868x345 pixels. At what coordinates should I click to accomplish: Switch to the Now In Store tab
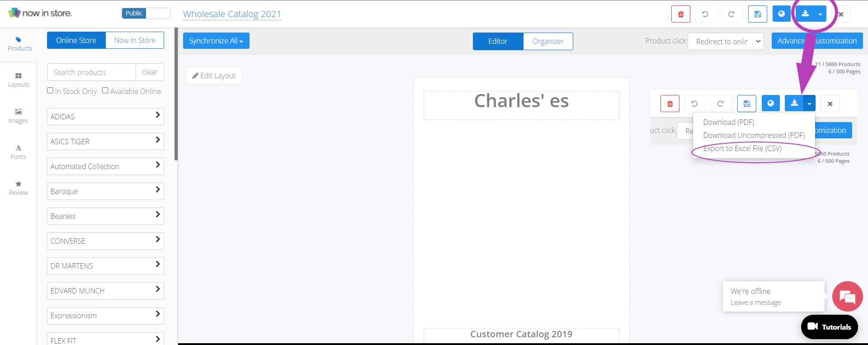tap(135, 40)
